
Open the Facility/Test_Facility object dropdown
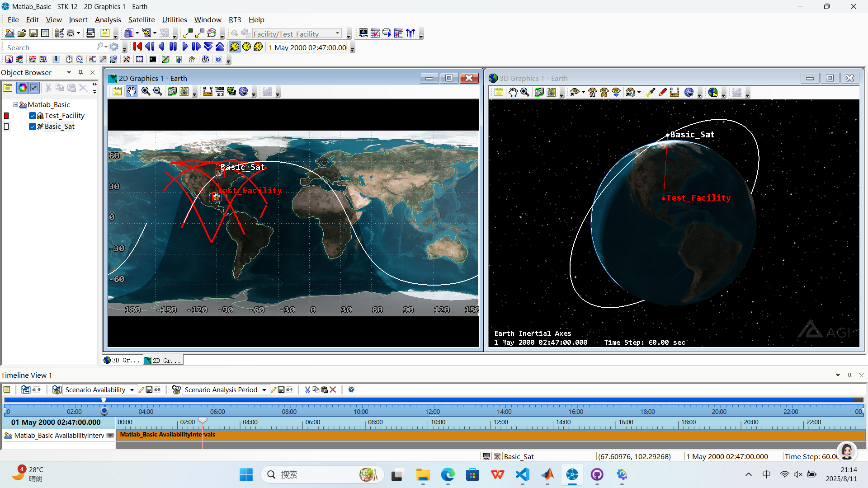(337, 33)
